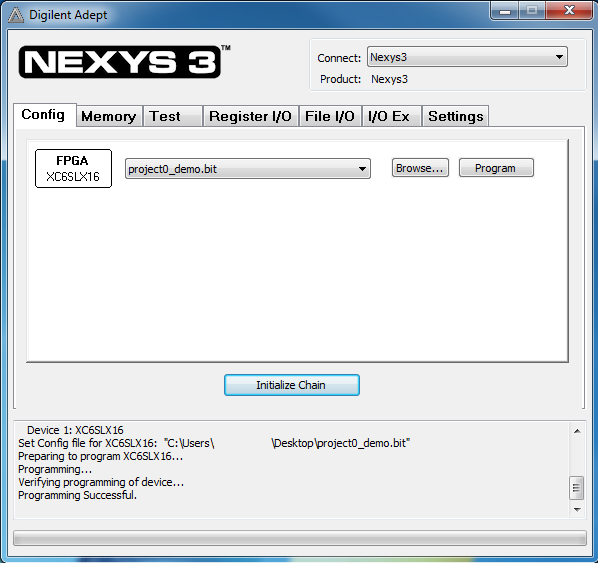
Task: Click the log scrollbar up arrow
Action: point(577,431)
